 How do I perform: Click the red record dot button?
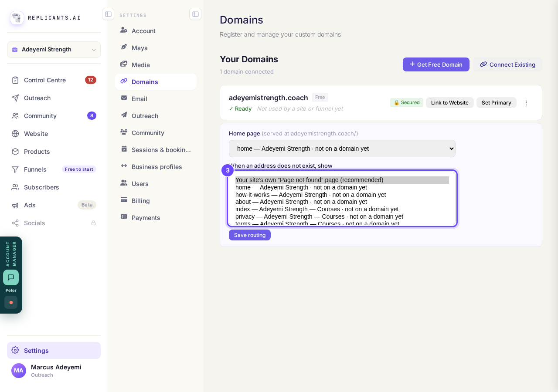coord(11,302)
